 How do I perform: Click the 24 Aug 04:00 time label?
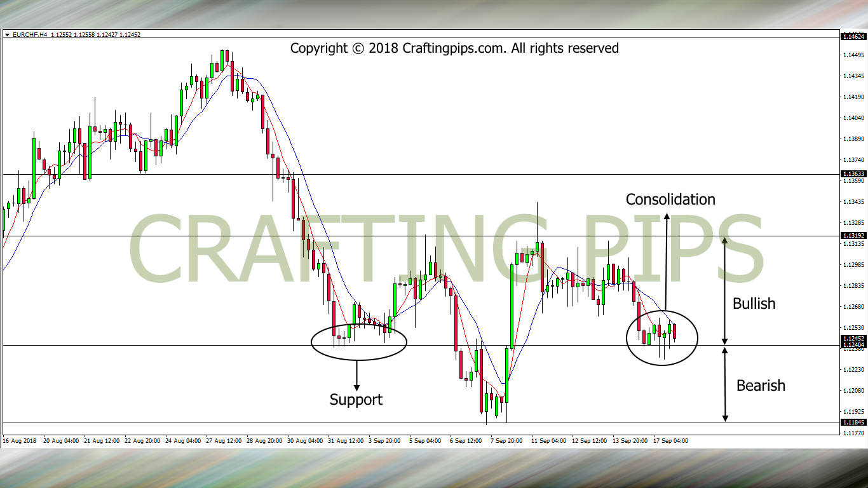coord(182,440)
